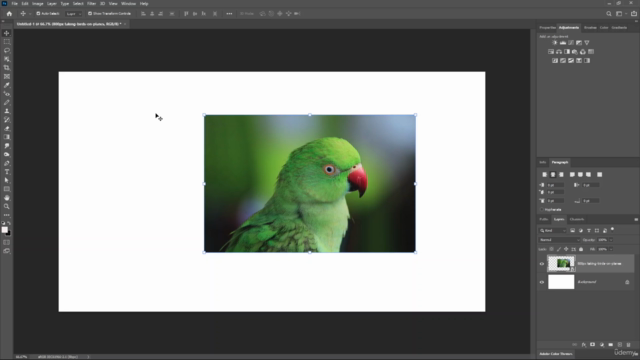Screen dimensions: 640x360
Task: Select the parrot layer thumbnail
Action: click(x=561, y=264)
